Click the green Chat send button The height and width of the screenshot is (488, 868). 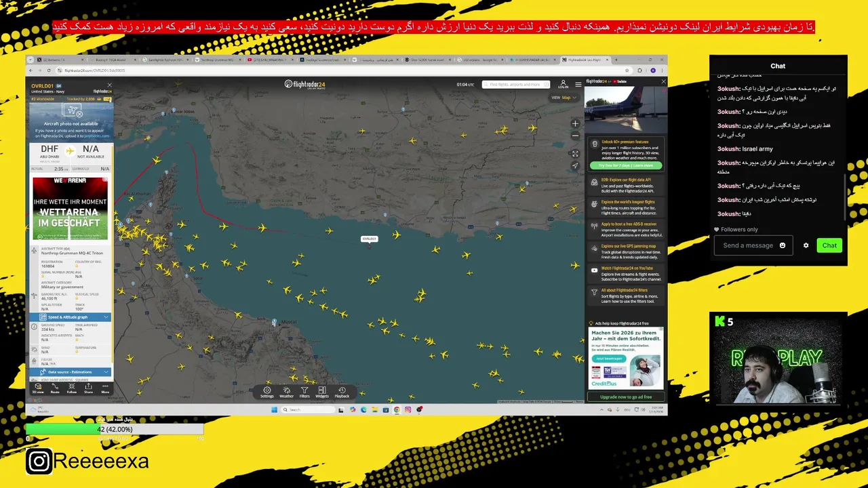pos(829,245)
